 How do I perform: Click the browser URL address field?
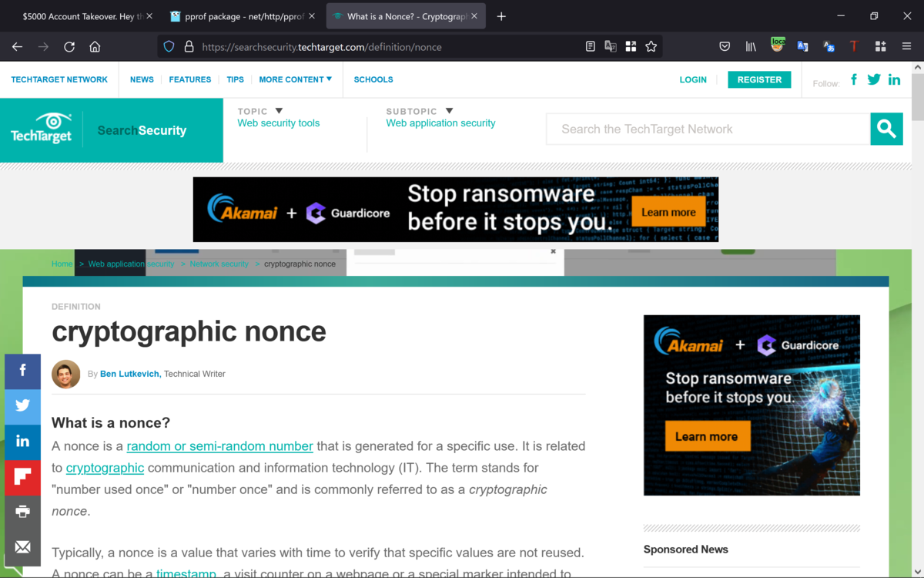tap(389, 46)
